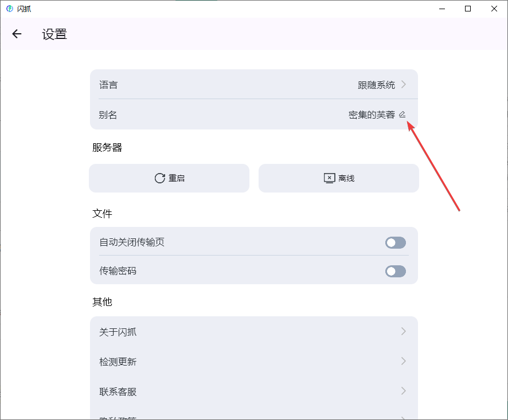Click the pencil edit icon beside alias
This screenshot has width=508, height=420.
pos(403,115)
